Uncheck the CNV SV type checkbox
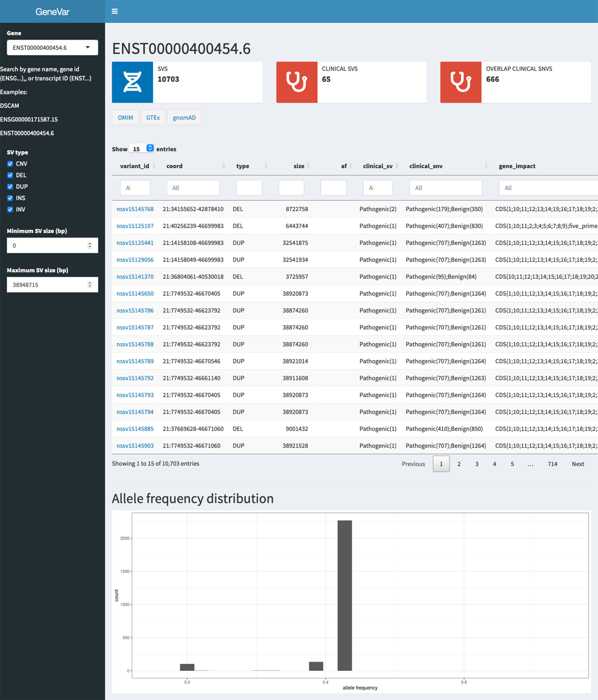Image resolution: width=598 pixels, height=700 pixels. [x=10, y=164]
